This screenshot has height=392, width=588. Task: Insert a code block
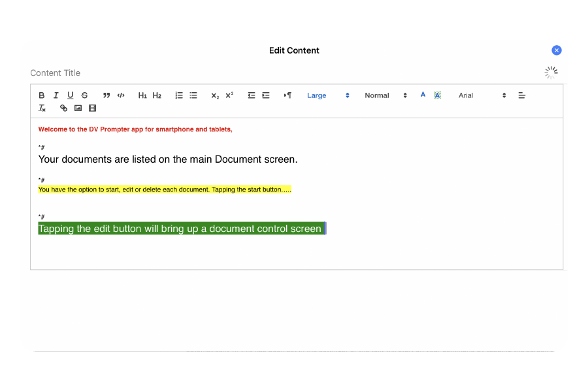(x=121, y=95)
